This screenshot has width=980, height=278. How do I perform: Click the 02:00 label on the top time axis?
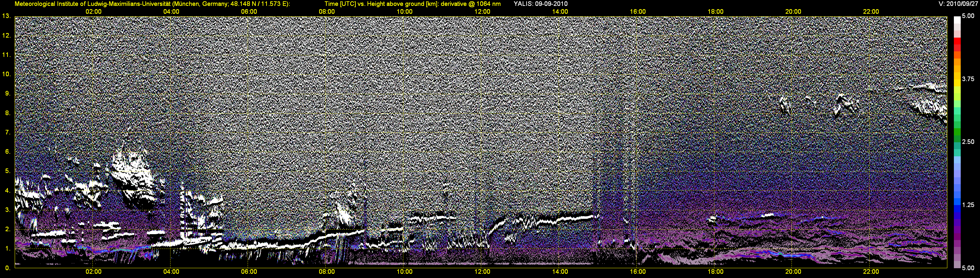click(93, 12)
